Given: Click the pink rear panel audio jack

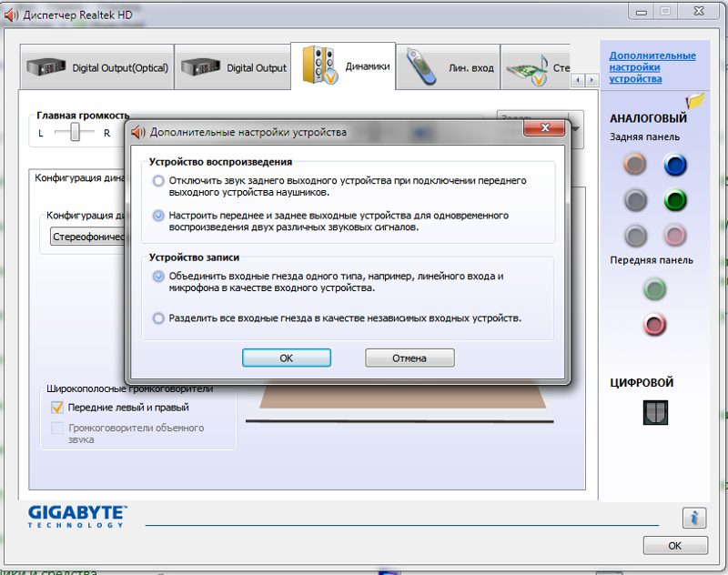Looking at the screenshot, I should [x=675, y=235].
